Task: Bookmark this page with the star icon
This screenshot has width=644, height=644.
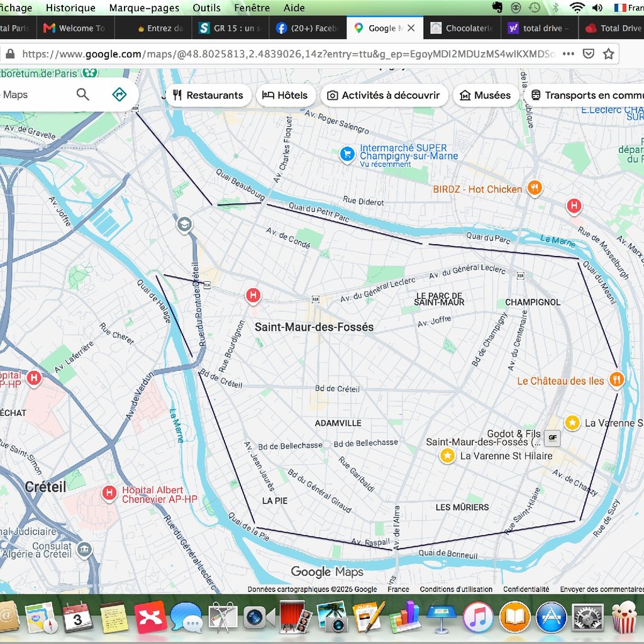Action: [608, 54]
